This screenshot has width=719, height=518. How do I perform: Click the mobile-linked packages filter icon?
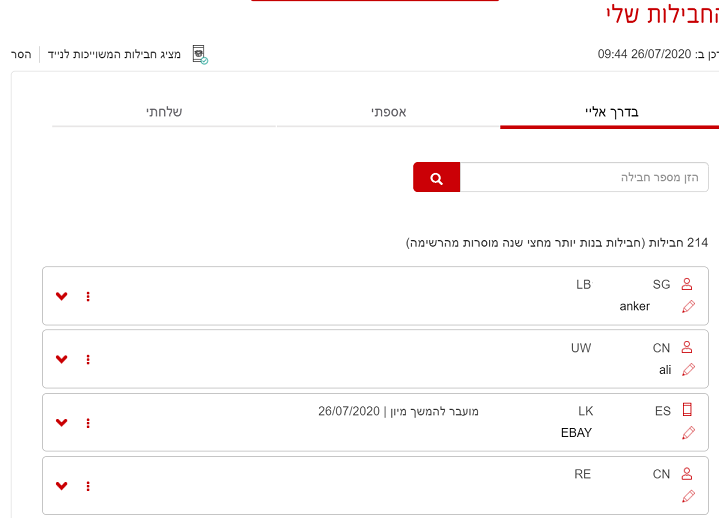(200, 54)
